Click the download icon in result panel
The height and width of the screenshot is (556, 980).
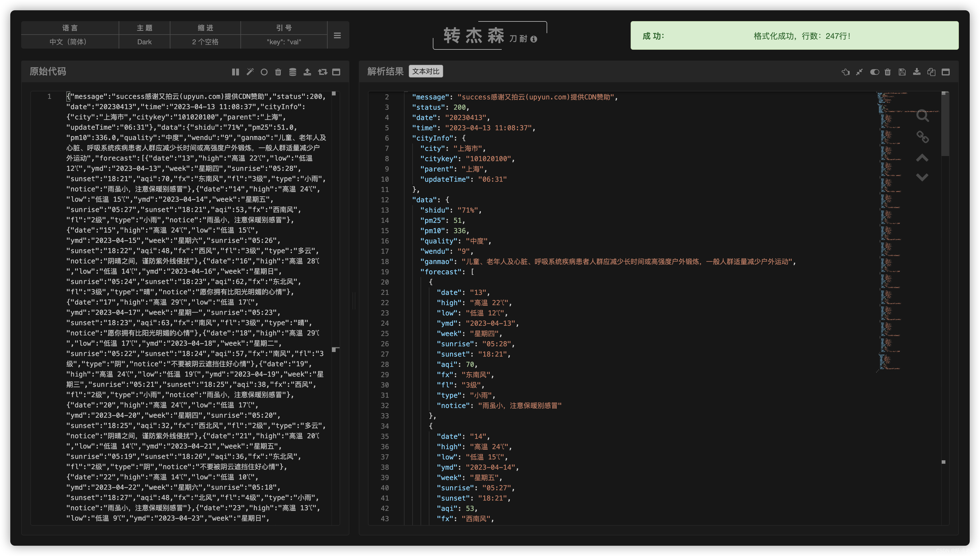[917, 72]
